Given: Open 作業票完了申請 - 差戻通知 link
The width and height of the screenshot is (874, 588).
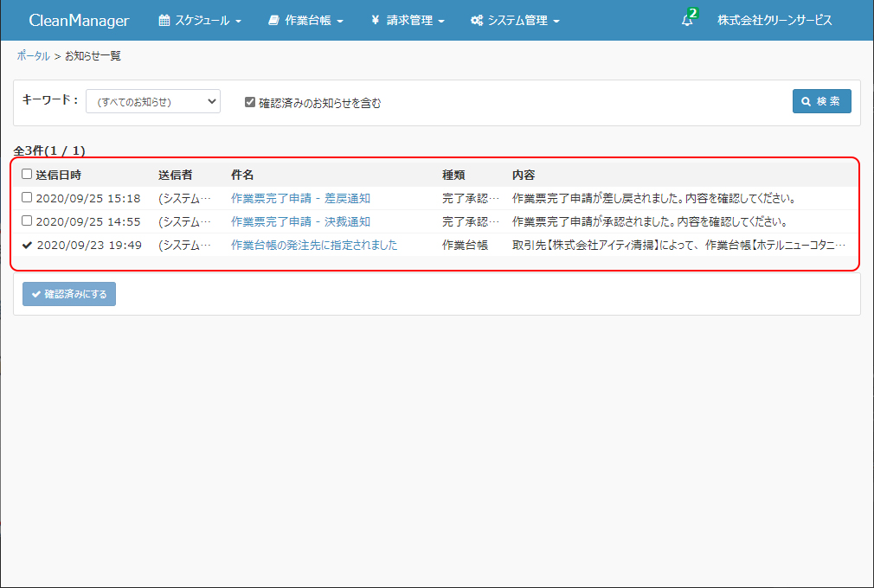Looking at the screenshot, I should (300, 199).
